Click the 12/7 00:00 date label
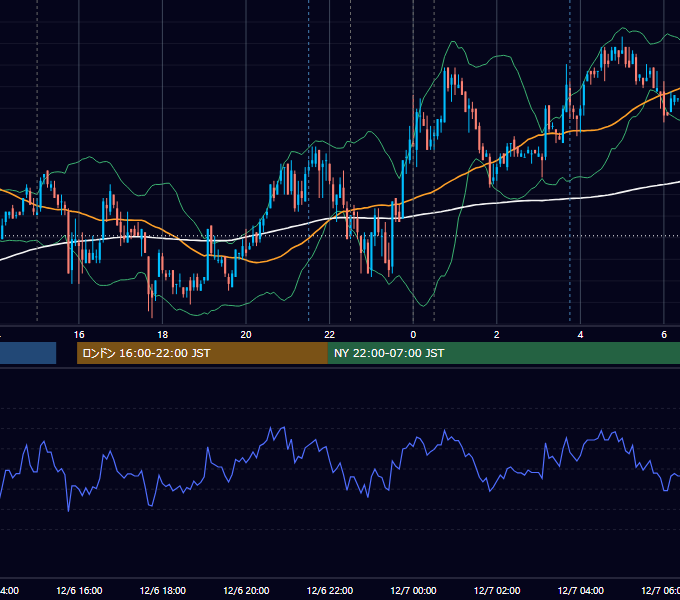680x600 pixels. [413, 590]
